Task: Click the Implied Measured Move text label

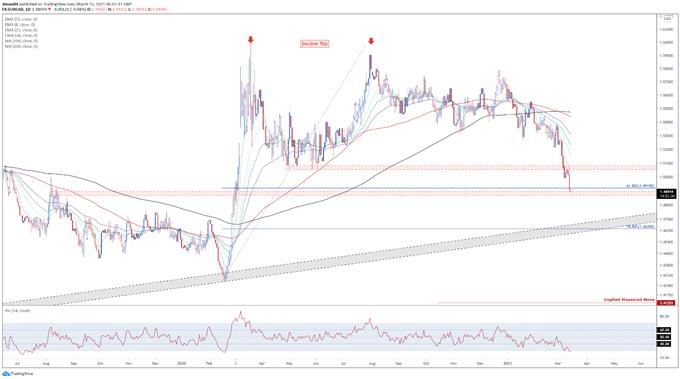Action: click(629, 300)
